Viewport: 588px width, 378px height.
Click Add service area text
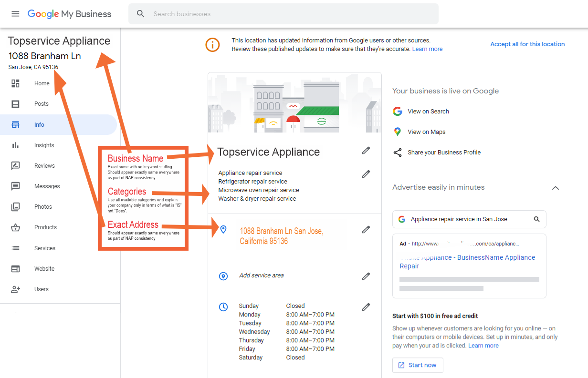pos(262,276)
